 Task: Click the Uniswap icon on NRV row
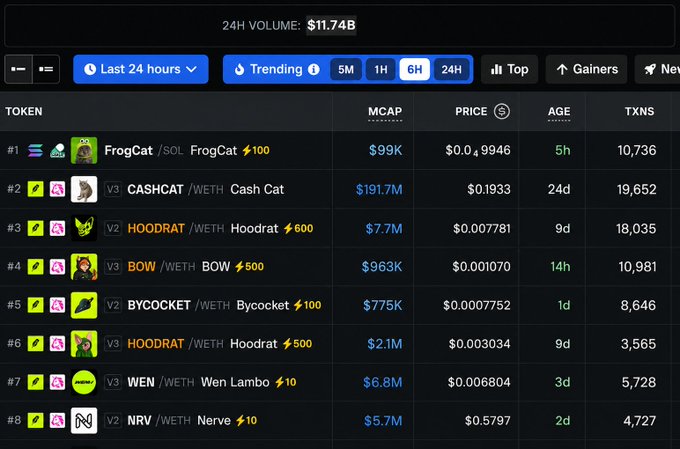tap(57, 420)
